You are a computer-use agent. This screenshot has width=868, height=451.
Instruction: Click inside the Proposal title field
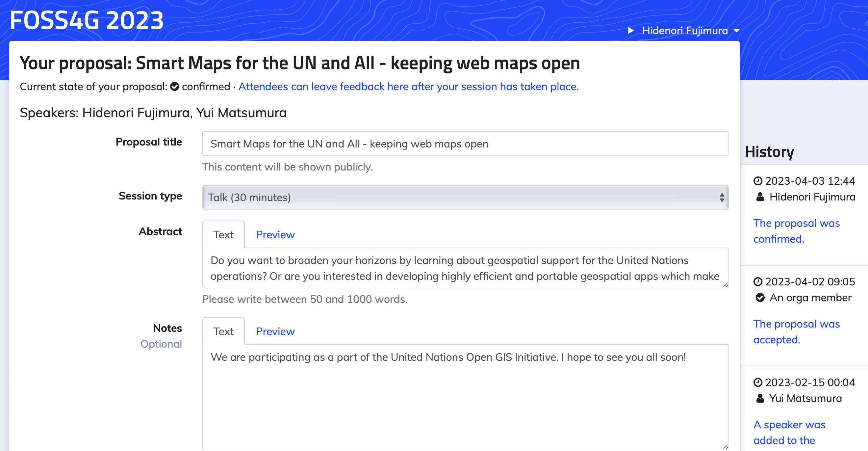coord(465,143)
